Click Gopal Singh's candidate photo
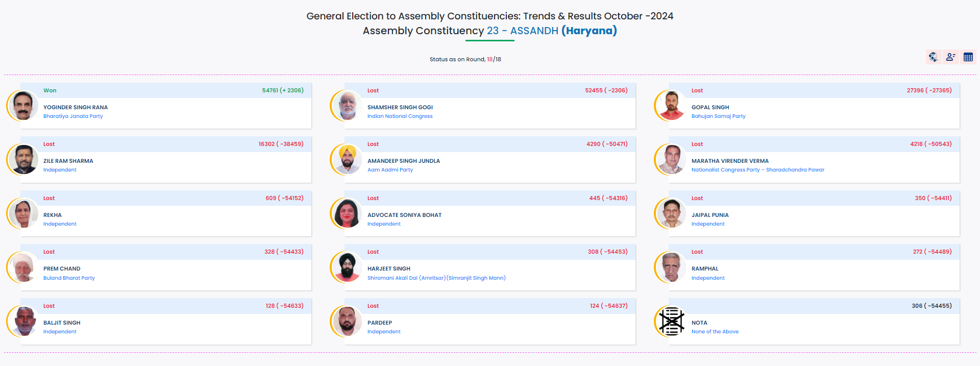The height and width of the screenshot is (366, 980). pyautogui.click(x=672, y=106)
